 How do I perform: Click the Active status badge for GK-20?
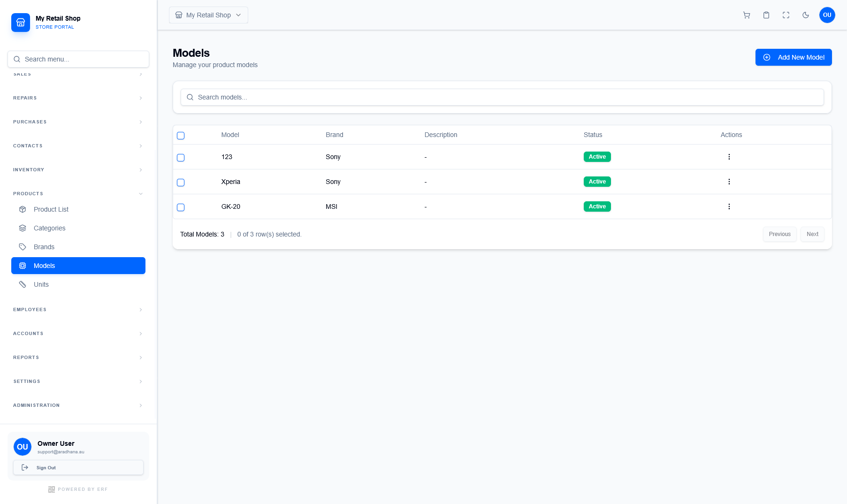tap(597, 206)
